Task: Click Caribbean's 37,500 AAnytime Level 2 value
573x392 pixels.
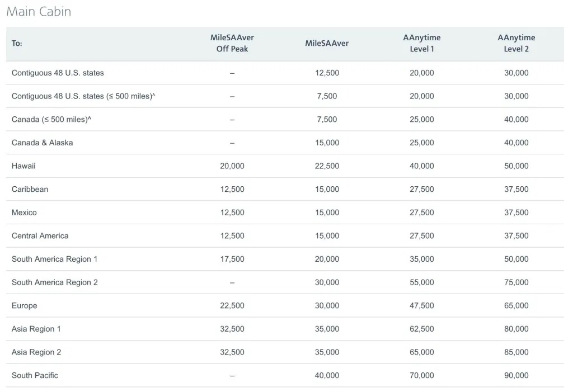Action: [516, 189]
